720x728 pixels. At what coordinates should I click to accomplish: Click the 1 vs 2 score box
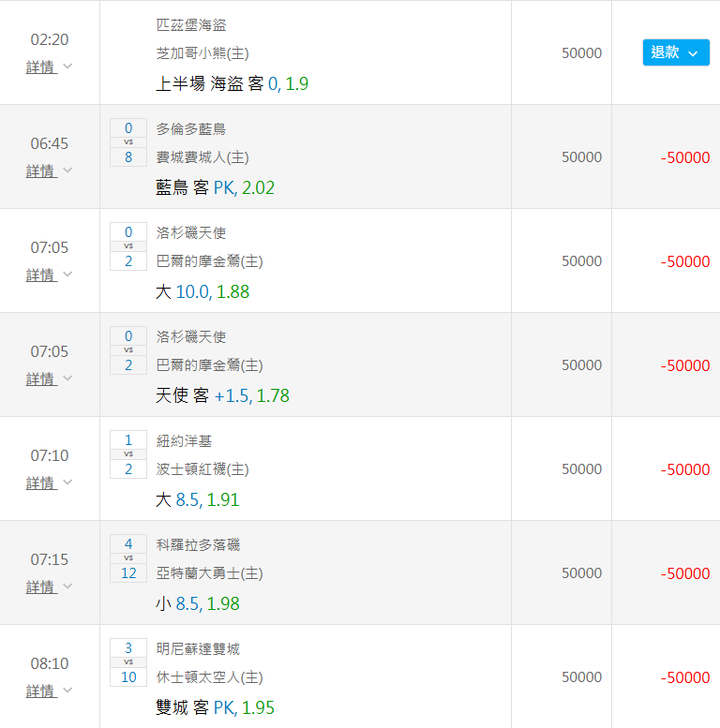[128, 454]
